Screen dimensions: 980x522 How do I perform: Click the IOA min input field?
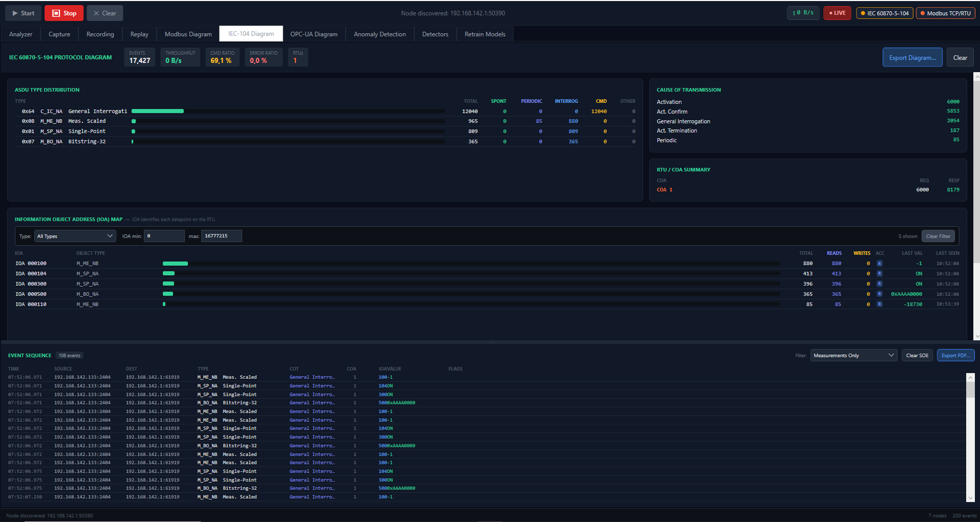tap(164, 236)
